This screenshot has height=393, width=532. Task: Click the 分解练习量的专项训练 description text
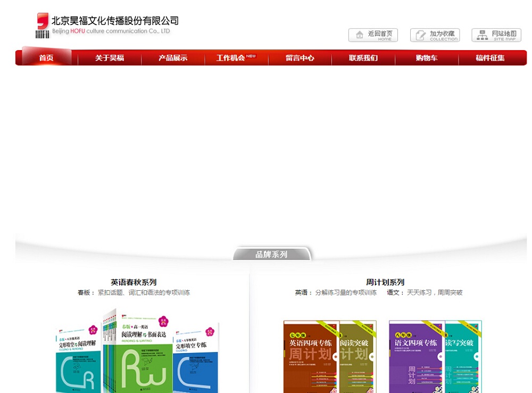tap(346, 292)
